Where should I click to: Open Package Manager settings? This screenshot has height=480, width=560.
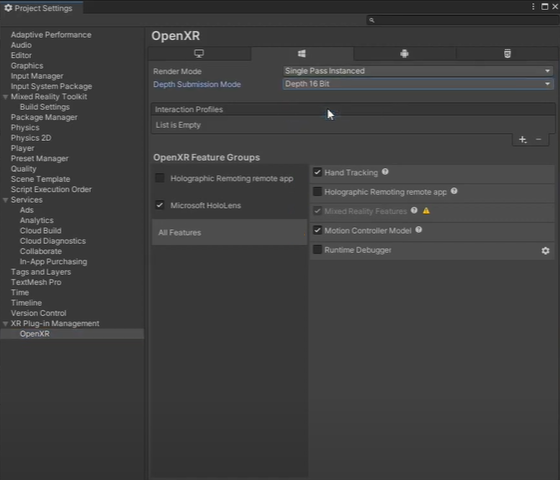[44, 117]
